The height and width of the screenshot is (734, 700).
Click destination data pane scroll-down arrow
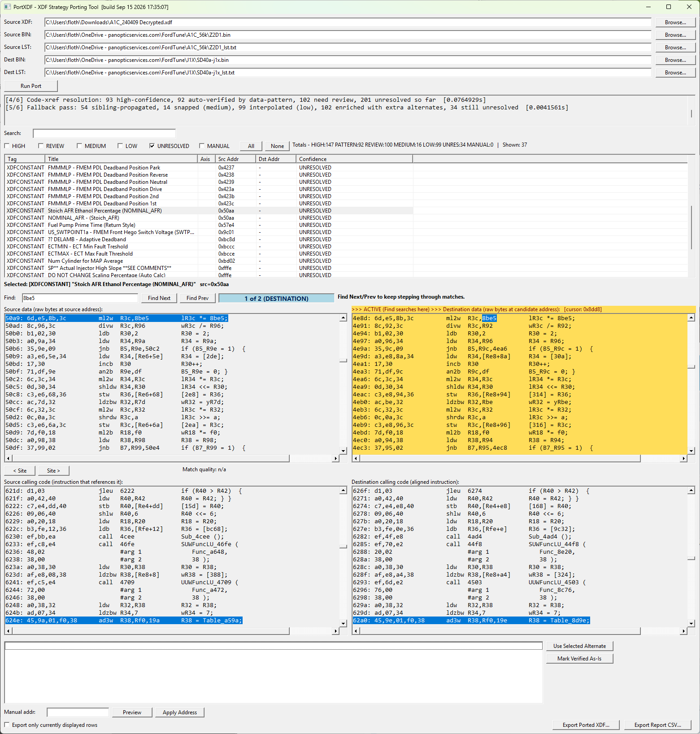(691, 451)
